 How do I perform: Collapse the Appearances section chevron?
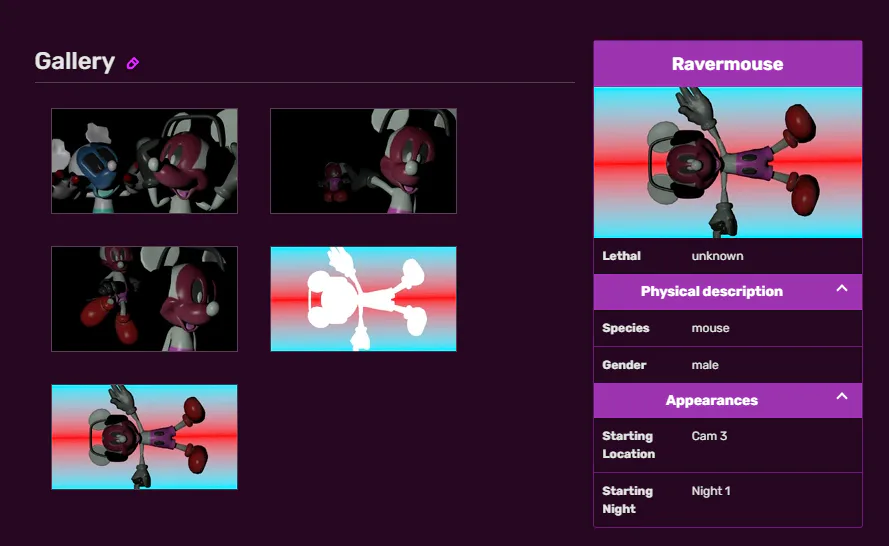pyautogui.click(x=842, y=397)
